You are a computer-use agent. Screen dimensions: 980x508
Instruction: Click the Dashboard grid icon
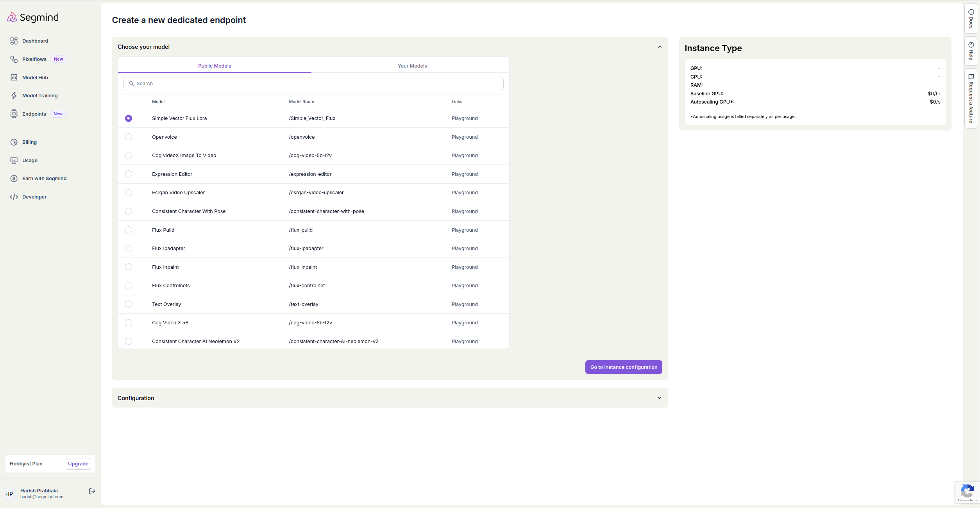coord(14,41)
